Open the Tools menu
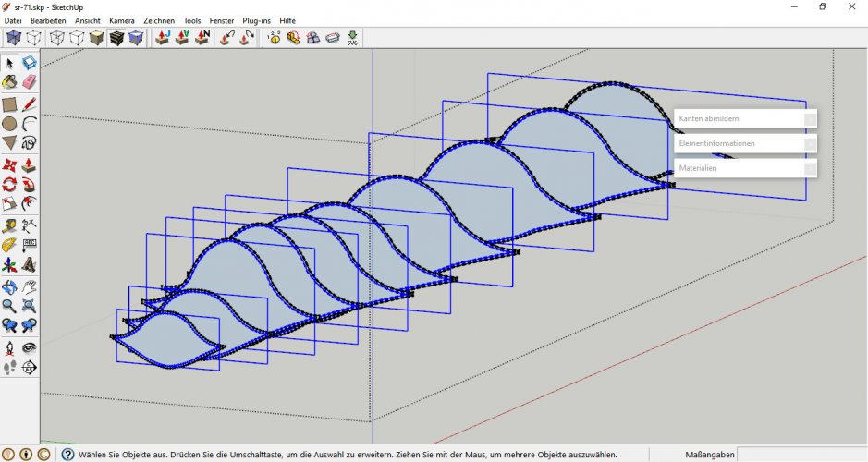The width and height of the screenshot is (868, 462). 192,20
